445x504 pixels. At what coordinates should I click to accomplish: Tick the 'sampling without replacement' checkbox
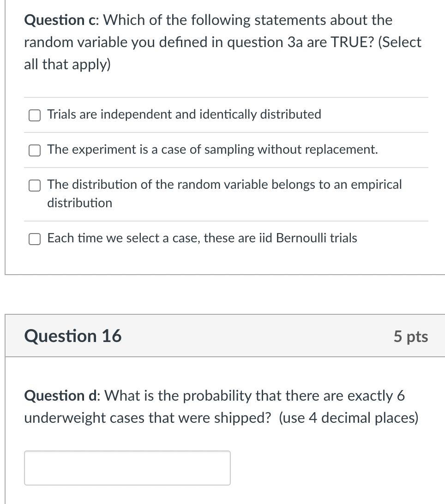pos(34,150)
